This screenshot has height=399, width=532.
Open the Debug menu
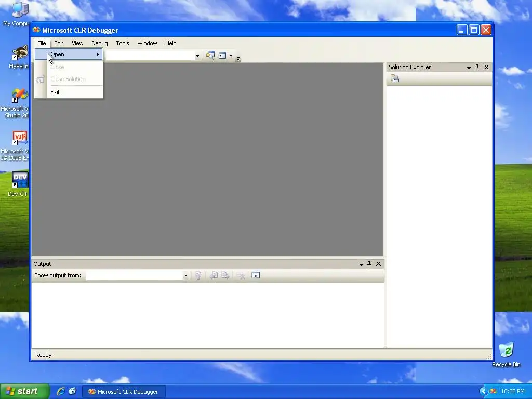[100, 43]
